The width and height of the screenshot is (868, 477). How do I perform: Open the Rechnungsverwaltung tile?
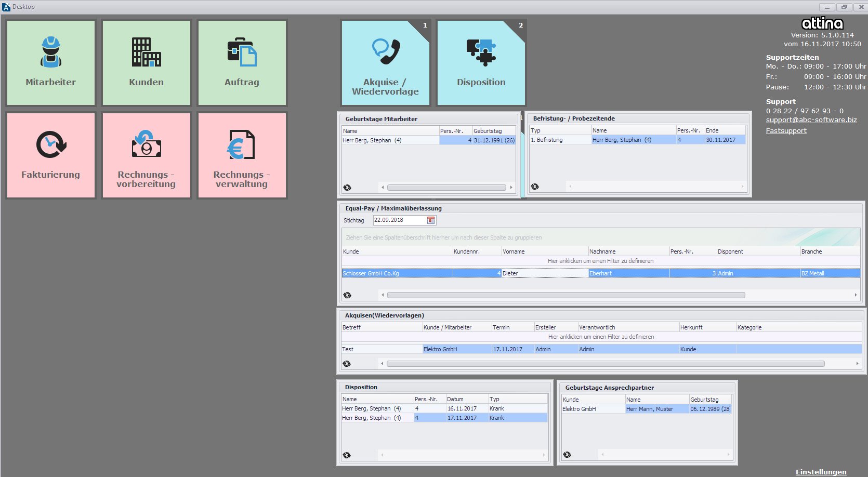[242, 155]
